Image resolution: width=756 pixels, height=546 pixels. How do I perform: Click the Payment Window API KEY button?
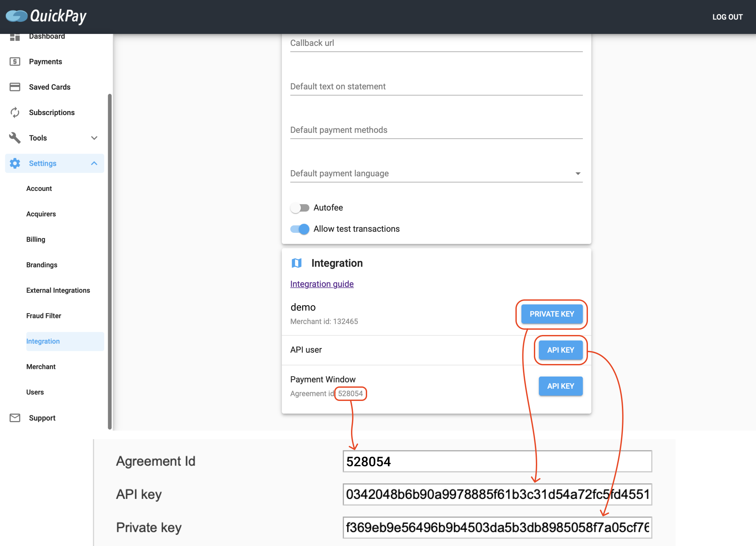(560, 386)
